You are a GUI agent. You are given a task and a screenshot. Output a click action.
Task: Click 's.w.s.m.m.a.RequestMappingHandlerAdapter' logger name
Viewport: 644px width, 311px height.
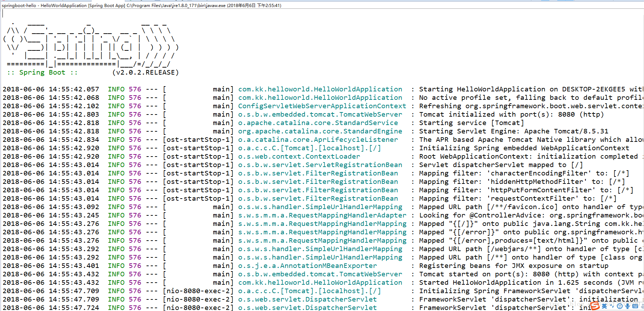[322, 215]
